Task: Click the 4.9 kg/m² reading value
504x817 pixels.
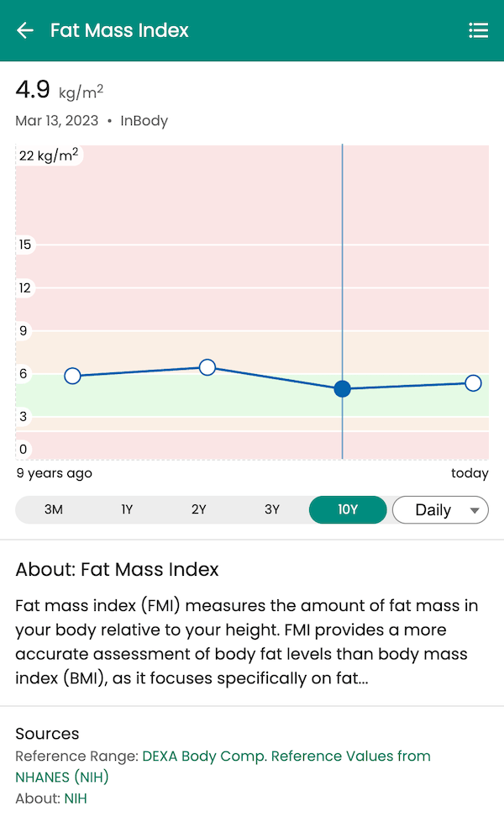Action: [34, 88]
